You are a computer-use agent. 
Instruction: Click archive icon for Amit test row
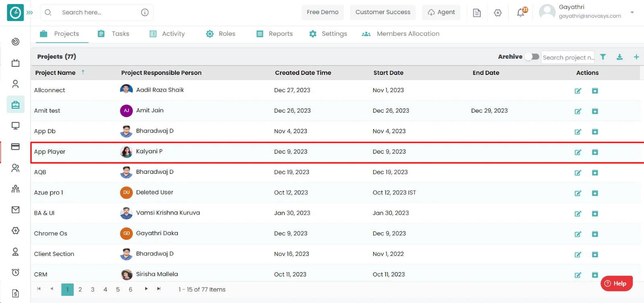[x=595, y=111]
